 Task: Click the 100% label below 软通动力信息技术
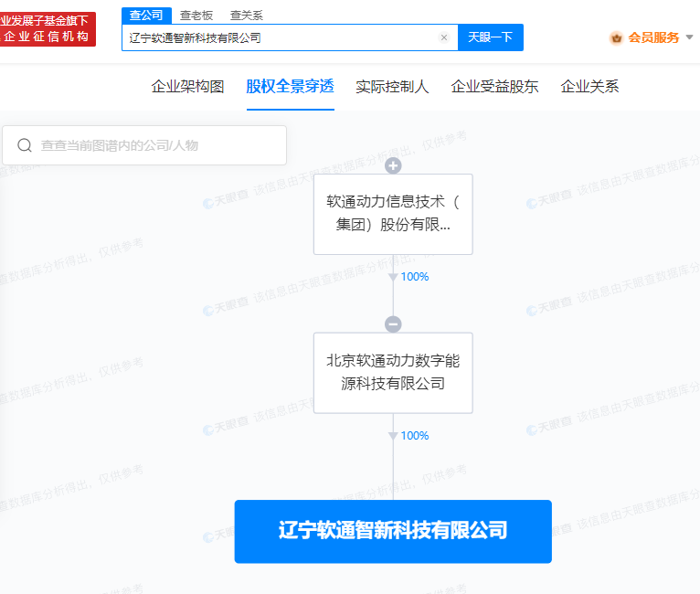click(x=415, y=277)
